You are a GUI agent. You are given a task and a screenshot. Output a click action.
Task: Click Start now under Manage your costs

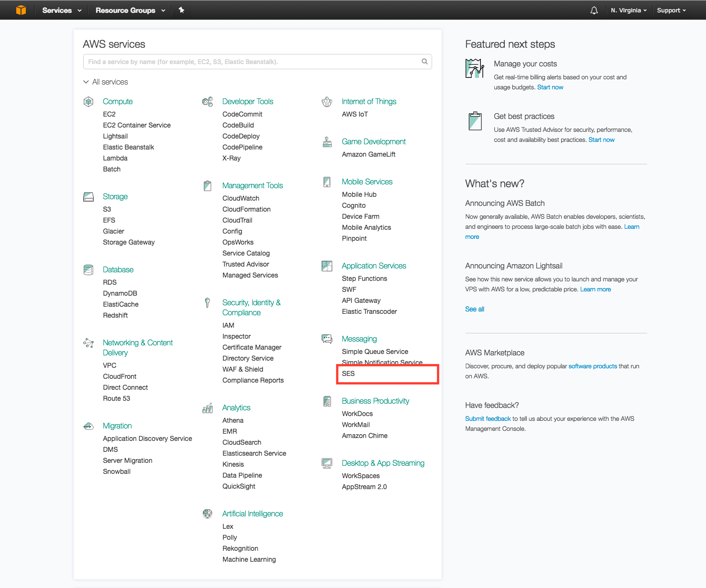click(550, 87)
